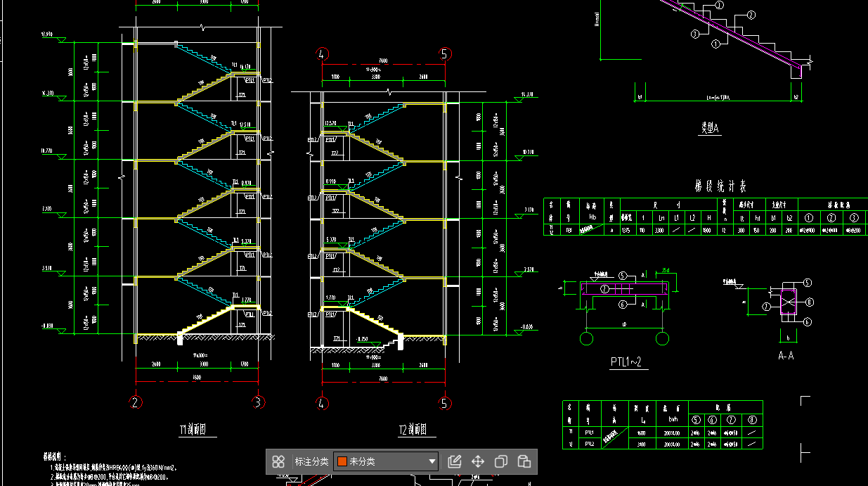Click the PTL1~2 beam detail title
This screenshot has height=486, width=868.
[626, 363]
